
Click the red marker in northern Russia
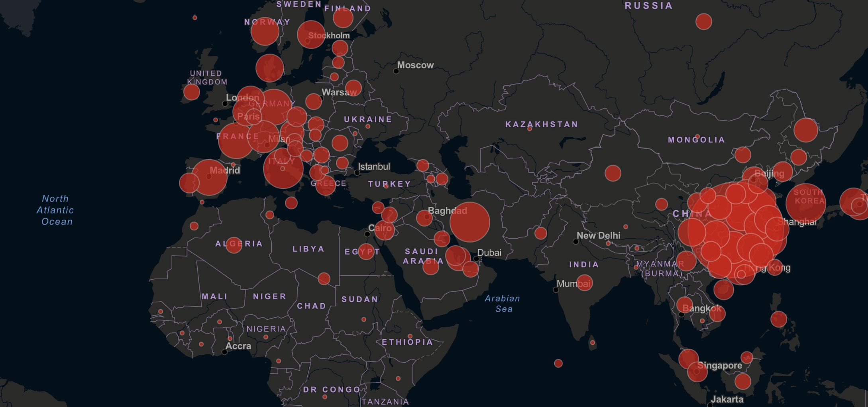[703, 22]
